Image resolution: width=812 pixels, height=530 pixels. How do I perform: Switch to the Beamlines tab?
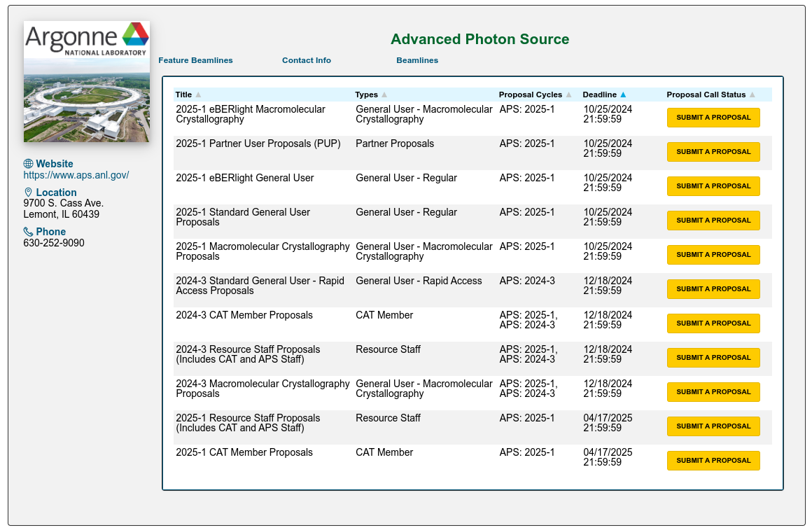[x=417, y=60]
